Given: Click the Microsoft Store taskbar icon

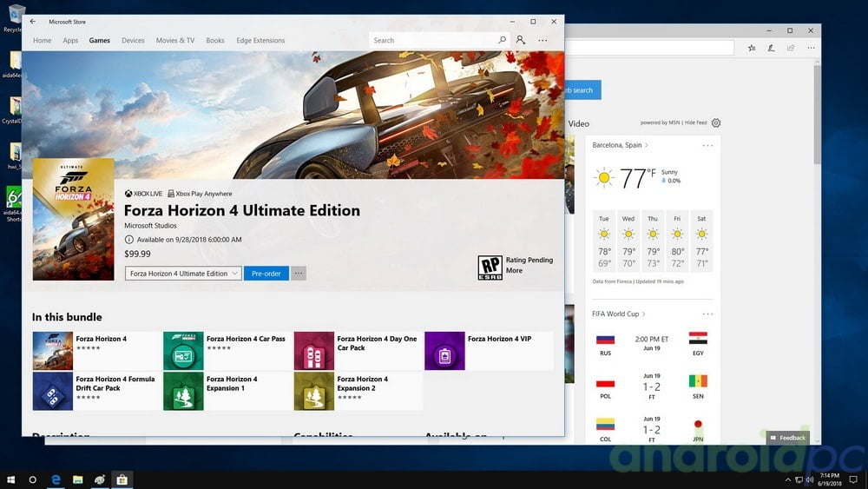Looking at the screenshot, I should tap(122, 479).
